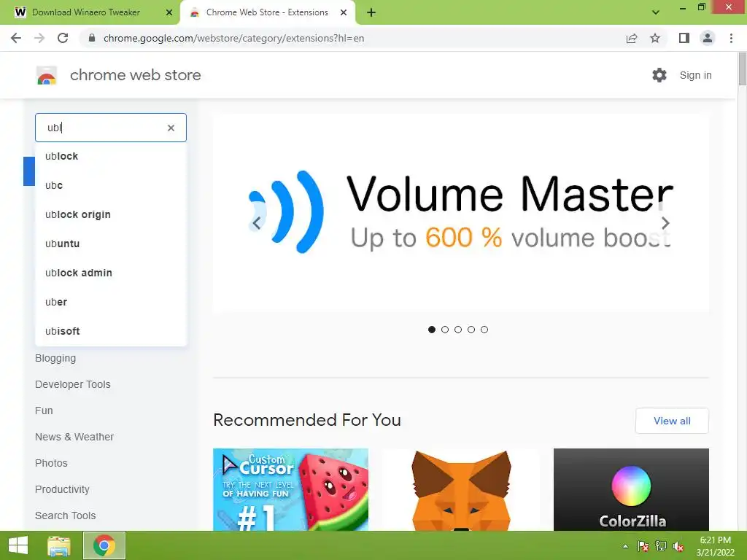Screen dimensions: 747x560
Task: Open the News & Weather category
Action: pos(74,437)
